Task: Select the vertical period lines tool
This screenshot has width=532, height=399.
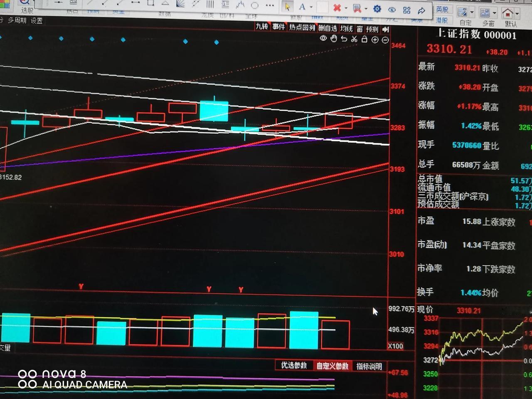Action: tap(210, 4)
